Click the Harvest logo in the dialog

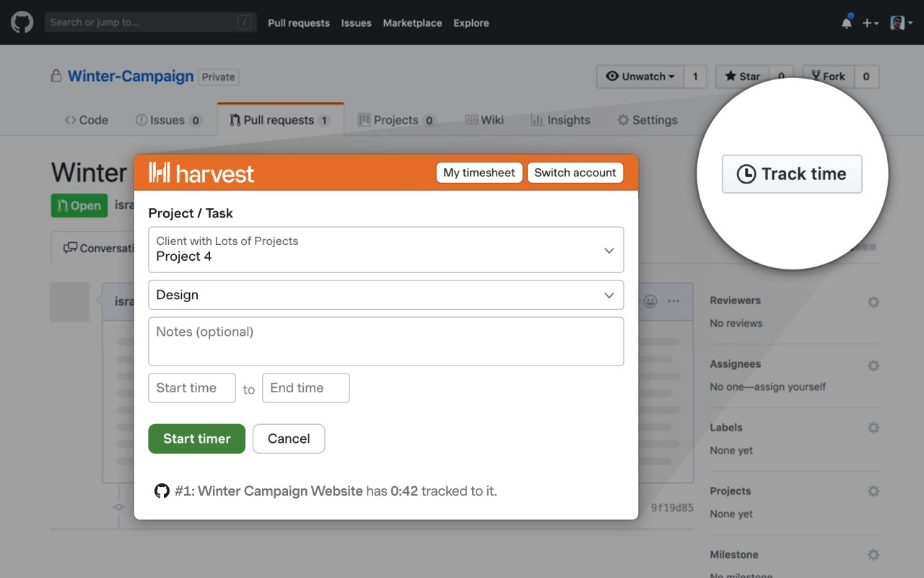click(201, 173)
